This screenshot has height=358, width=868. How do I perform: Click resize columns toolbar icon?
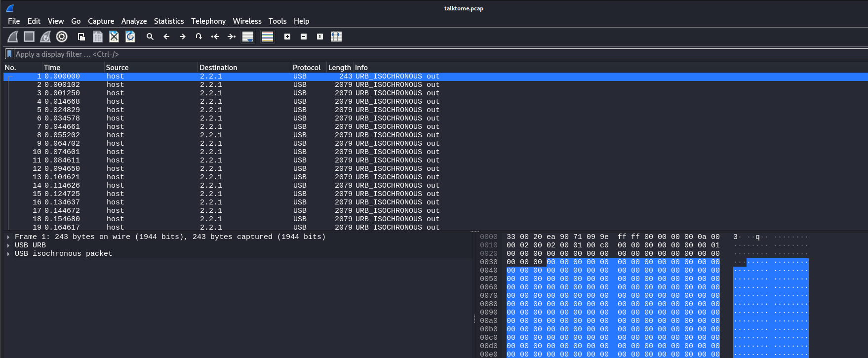[x=336, y=37]
